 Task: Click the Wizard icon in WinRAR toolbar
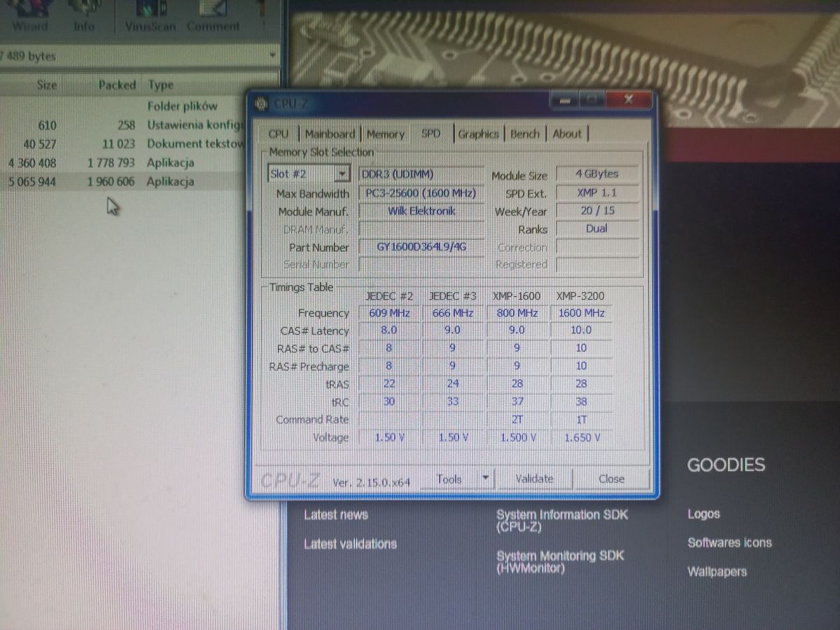coord(30,16)
